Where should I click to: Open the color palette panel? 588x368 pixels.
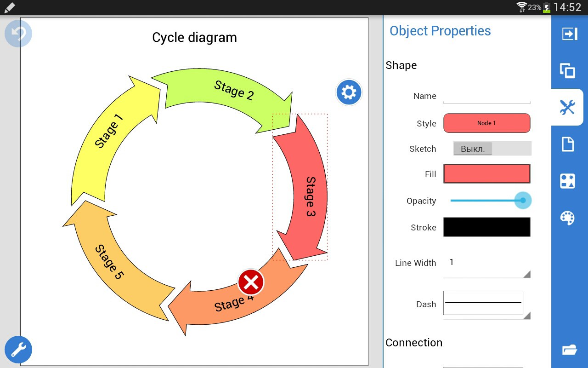pos(568,218)
